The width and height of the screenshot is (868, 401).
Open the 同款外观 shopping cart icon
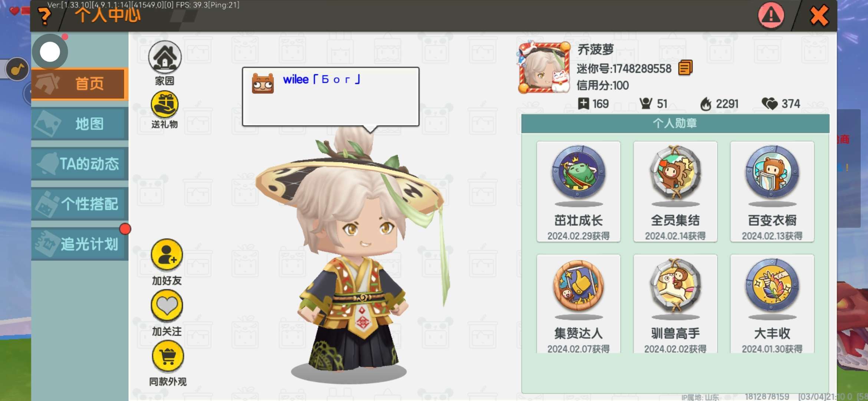click(x=168, y=356)
